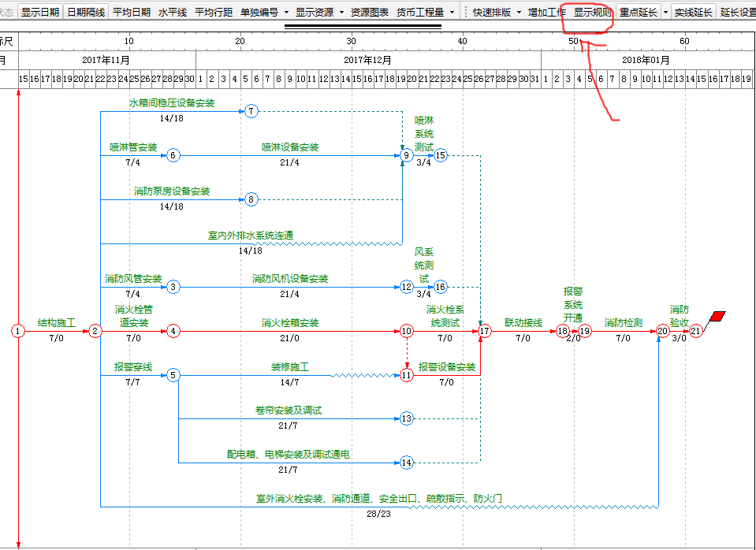Screen dimensions: 756x550
Task: Click the 室外消火栓安装 long task label
Action: click(379, 499)
